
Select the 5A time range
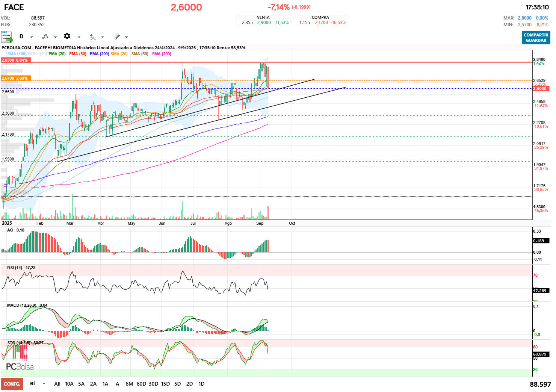81,384
